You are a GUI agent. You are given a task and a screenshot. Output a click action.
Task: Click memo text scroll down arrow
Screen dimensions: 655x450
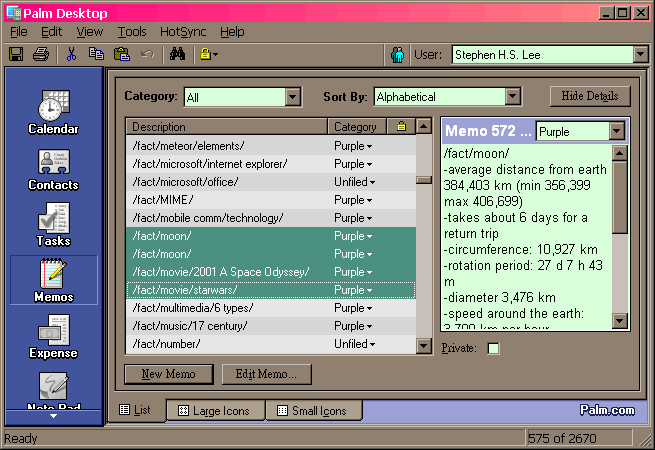(619, 321)
